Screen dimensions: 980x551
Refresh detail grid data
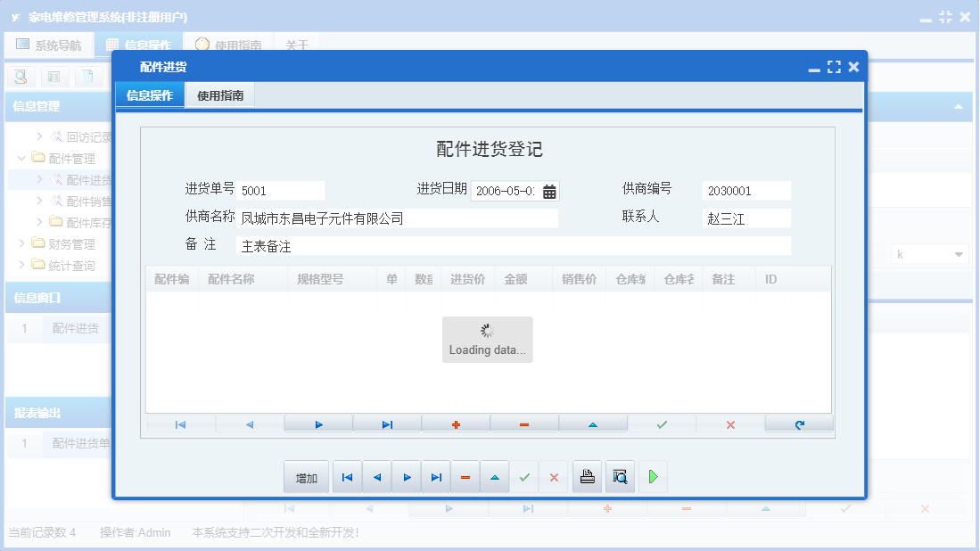pos(799,424)
